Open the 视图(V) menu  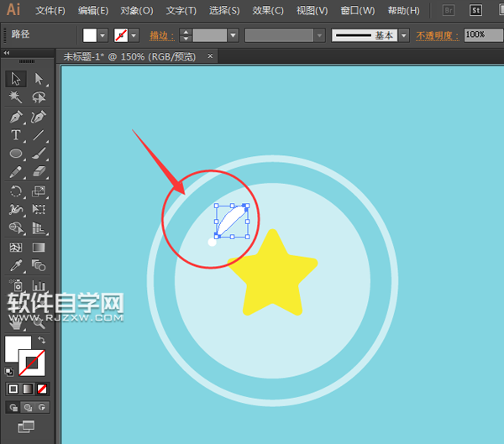tap(312, 11)
